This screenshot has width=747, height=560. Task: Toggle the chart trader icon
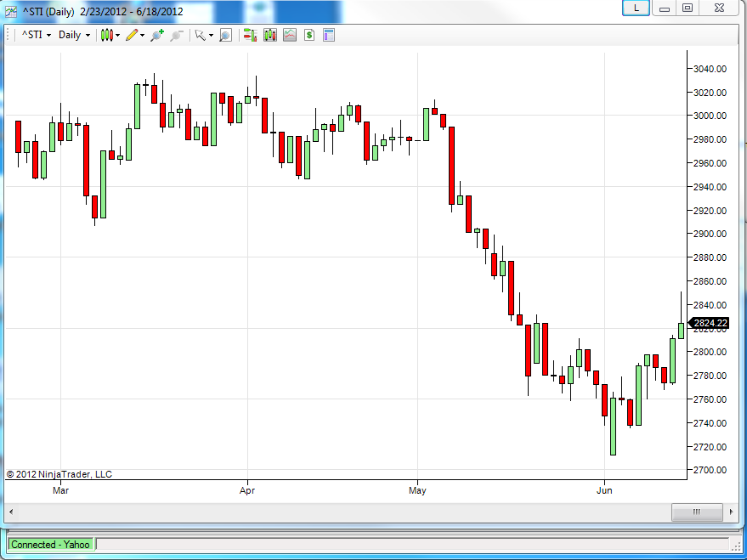click(x=250, y=35)
